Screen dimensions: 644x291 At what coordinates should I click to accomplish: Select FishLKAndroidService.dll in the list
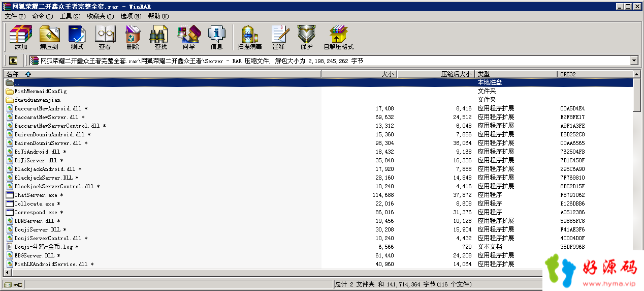[319, 264]
